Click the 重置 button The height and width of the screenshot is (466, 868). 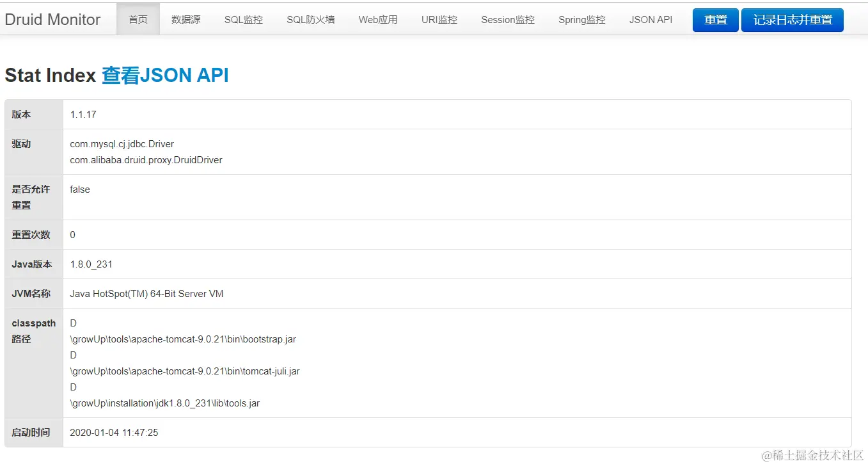(716, 20)
